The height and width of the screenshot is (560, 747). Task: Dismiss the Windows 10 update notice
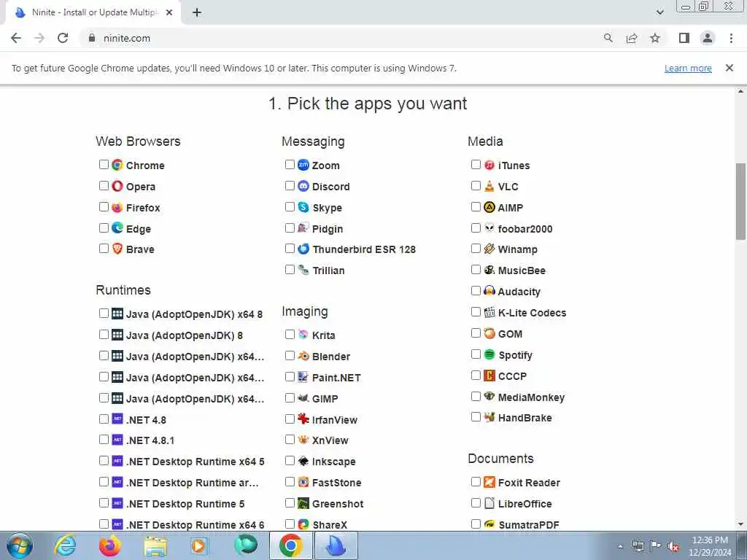(x=729, y=68)
